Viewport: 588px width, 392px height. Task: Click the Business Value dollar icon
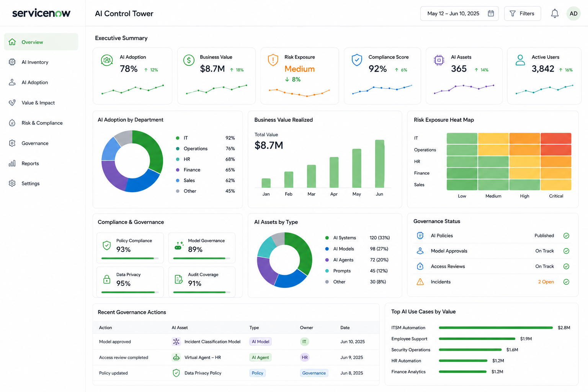click(189, 60)
